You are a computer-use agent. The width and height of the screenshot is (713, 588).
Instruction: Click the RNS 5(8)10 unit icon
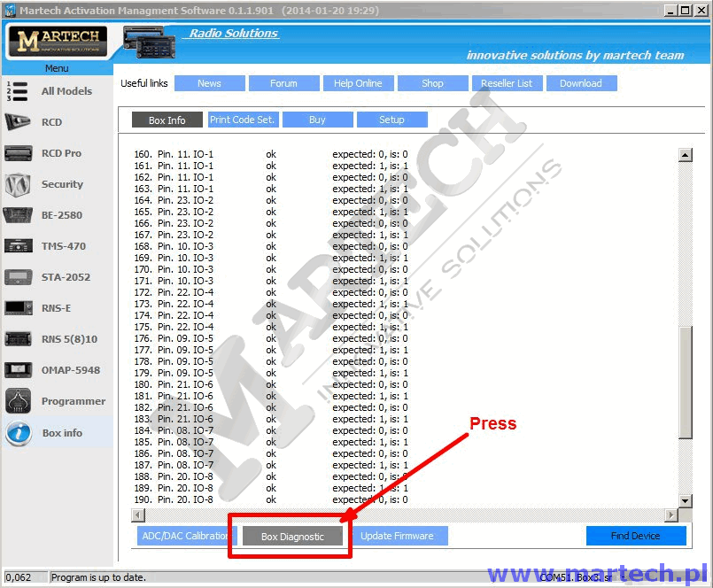click(x=19, y=339)
